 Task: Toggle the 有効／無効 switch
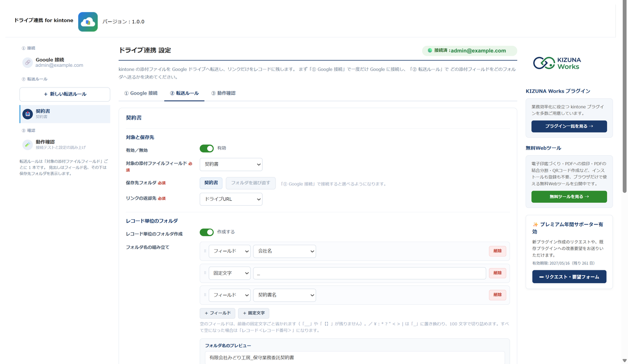207,148
